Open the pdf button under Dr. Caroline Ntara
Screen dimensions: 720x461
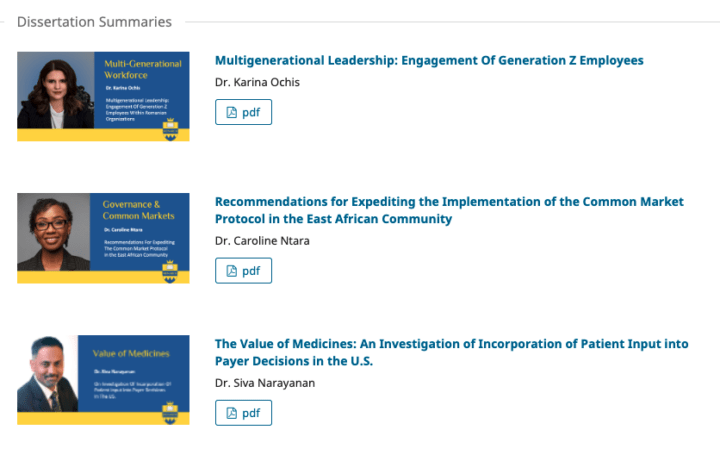[243, 270]
